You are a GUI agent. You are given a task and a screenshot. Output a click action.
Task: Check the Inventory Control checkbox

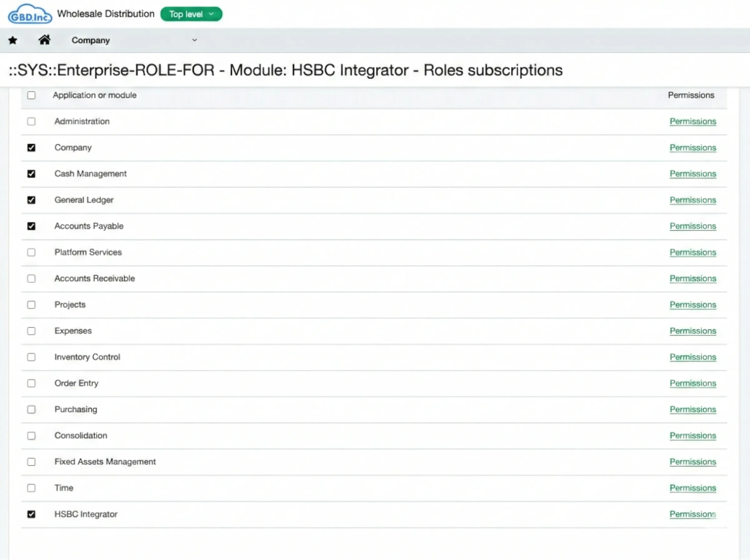(31, 357)
